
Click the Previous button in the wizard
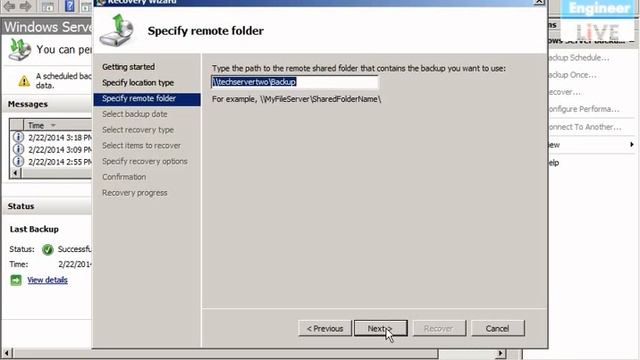click(325, 328)
